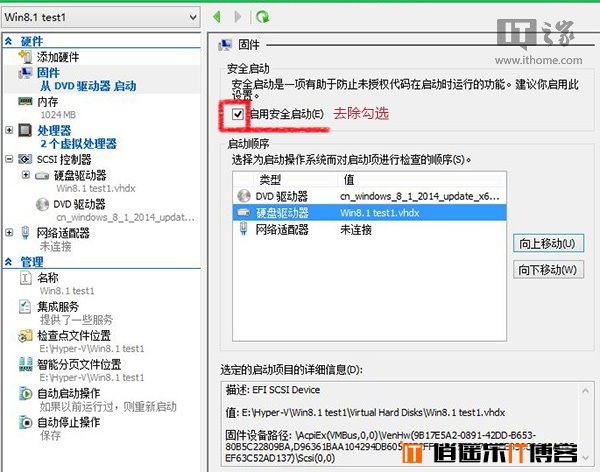Select 添加硬件 in the hardware tree
Screen dimensions: 600x472
pyautogui.click(x=58, y=57)
